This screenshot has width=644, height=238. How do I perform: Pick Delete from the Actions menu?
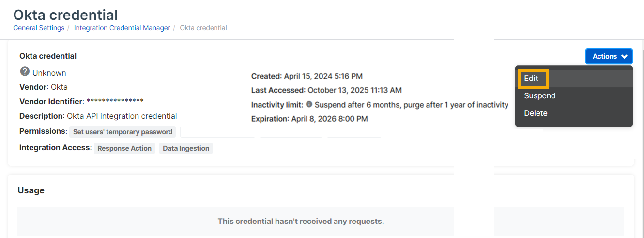[536, 113]
